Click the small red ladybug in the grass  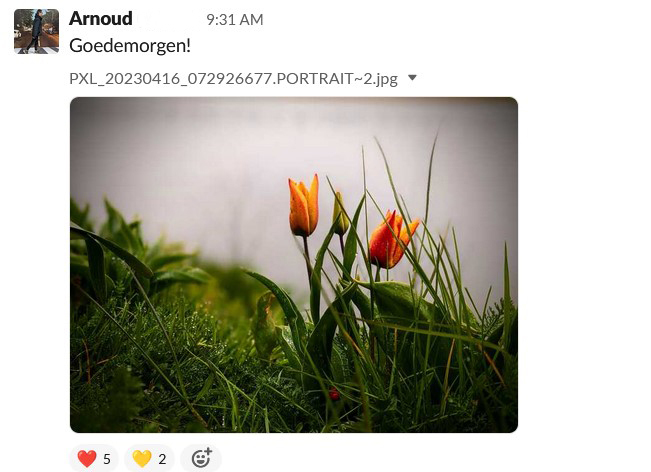click(x=334, y=394)
